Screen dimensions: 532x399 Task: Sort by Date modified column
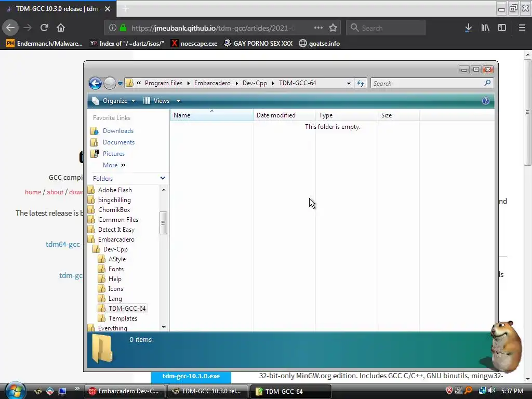click(x=284, y=115)
